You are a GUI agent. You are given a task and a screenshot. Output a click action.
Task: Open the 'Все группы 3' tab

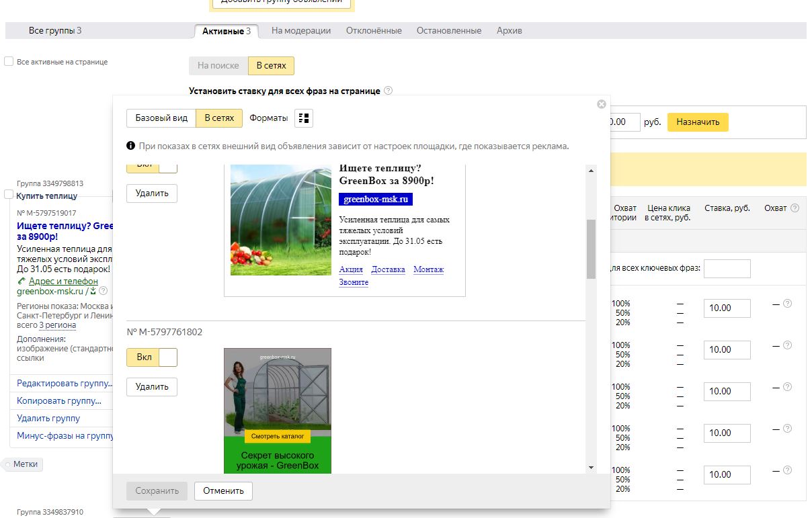55,31
